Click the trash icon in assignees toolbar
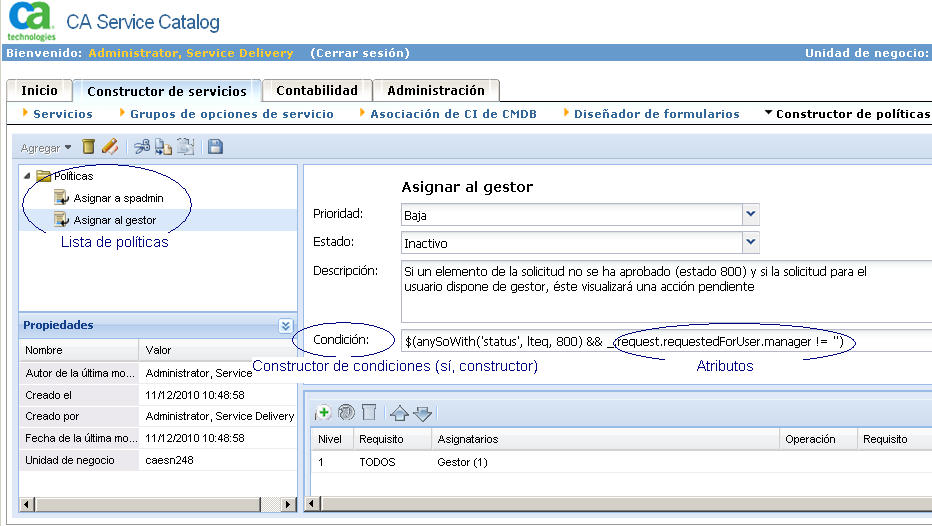 point(368,412)
